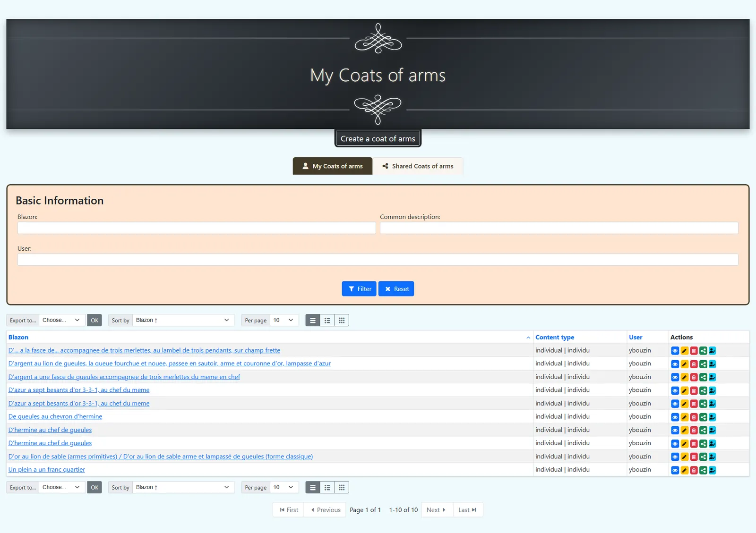Click the Create a coat of arms button
This screenshot has width=756, height=533.
(x=378, y=139)
